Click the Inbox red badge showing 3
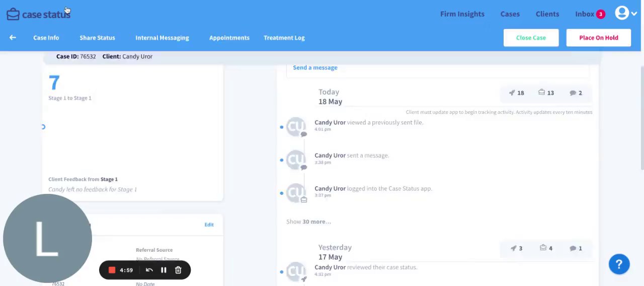644x286 pixels. [x=600, y=14]
